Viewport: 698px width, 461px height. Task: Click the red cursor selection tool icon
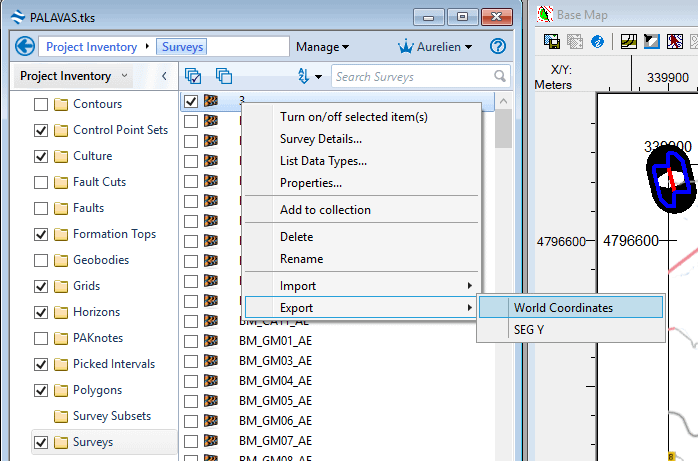click(x=675, y=42)
